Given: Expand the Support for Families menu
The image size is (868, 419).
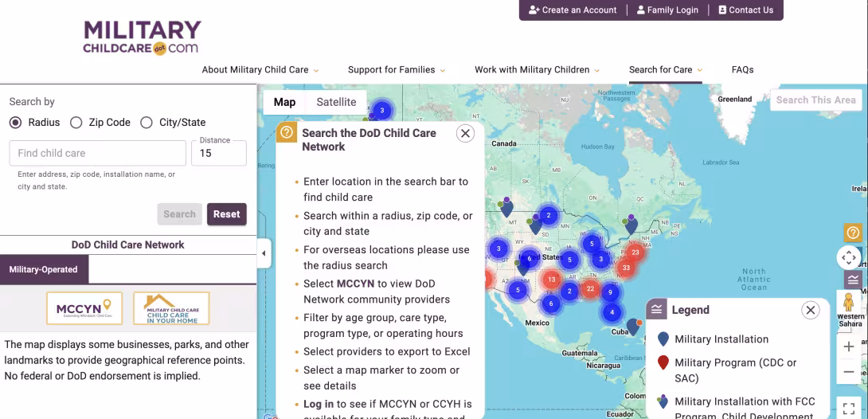Looking at the screenshot, I should (397, 70).
